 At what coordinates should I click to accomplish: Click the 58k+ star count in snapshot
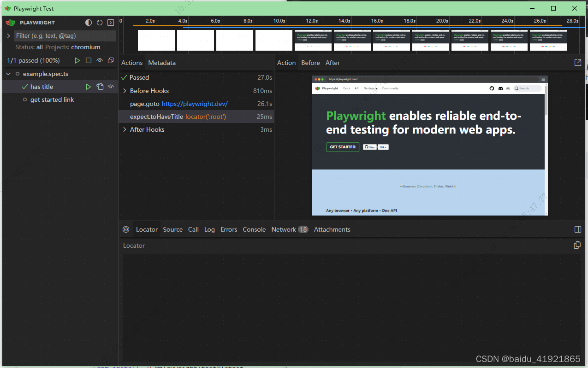383,147
